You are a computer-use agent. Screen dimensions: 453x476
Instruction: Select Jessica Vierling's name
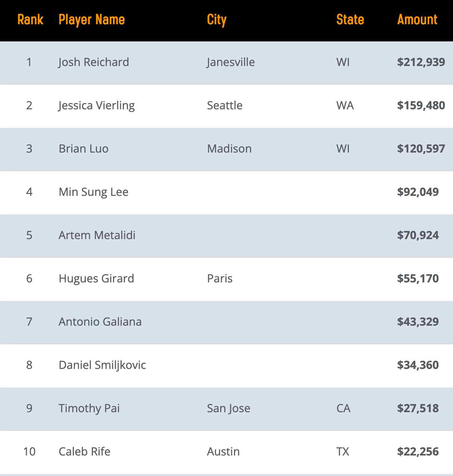point(97,106)
